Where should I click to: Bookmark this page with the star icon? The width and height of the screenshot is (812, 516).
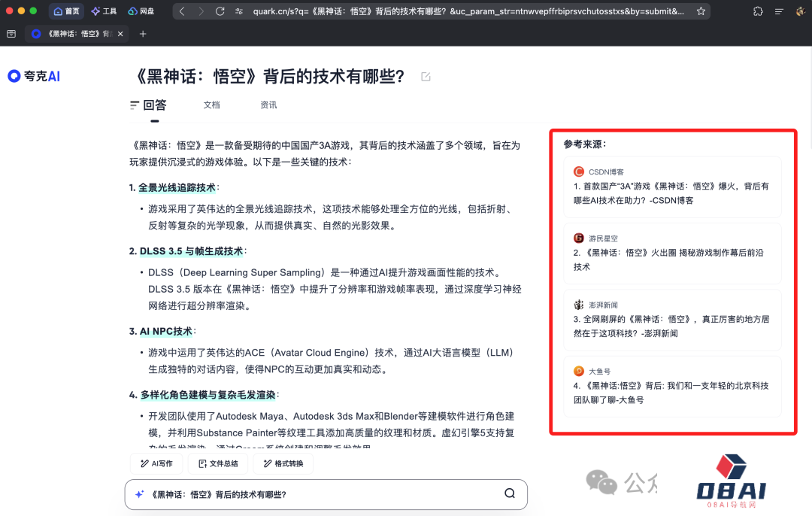point(701,11)
